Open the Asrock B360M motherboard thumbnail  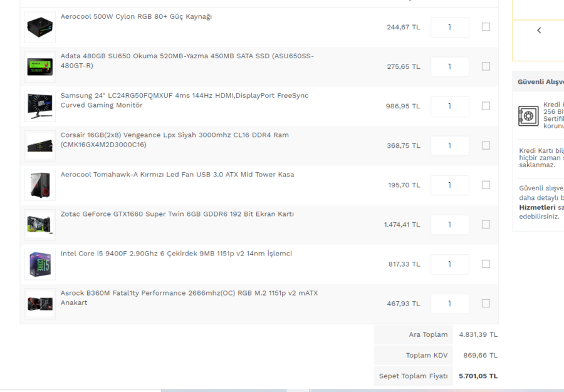click(40, 304)
